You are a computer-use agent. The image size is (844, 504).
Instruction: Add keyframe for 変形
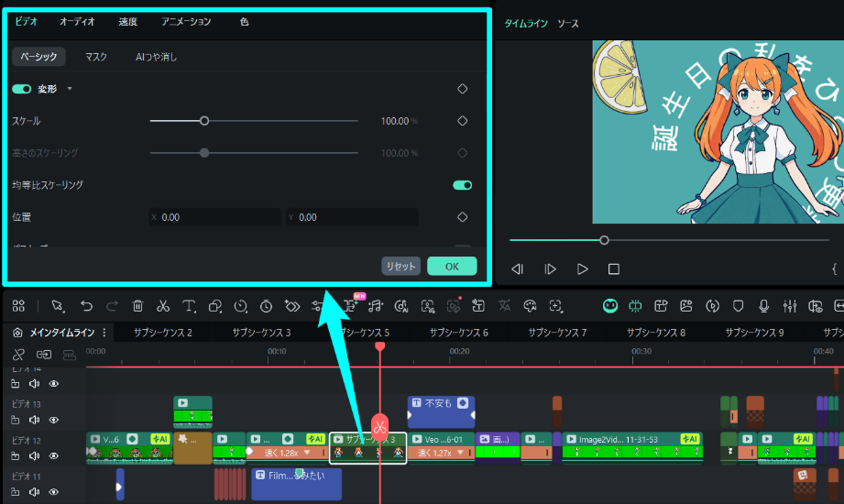pos(463,89)
